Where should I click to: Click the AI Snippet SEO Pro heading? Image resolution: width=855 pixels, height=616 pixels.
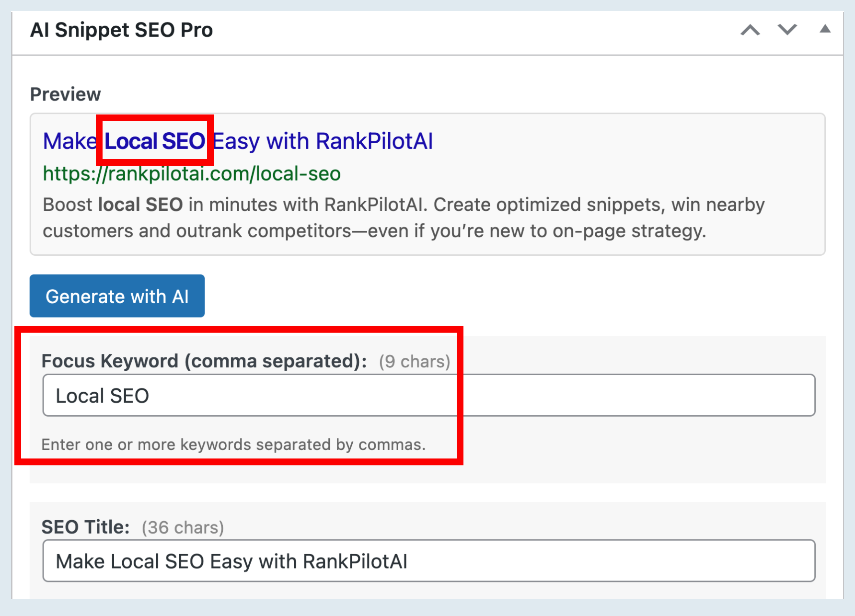121,30
